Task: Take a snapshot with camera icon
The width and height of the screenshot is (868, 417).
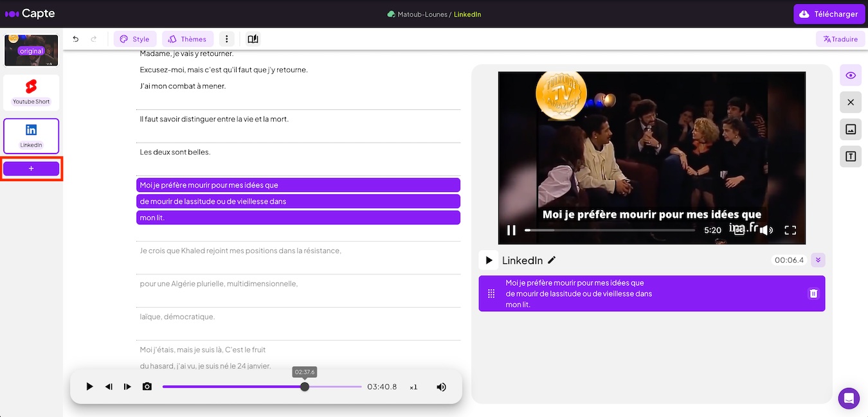Action: click(147, 387)
